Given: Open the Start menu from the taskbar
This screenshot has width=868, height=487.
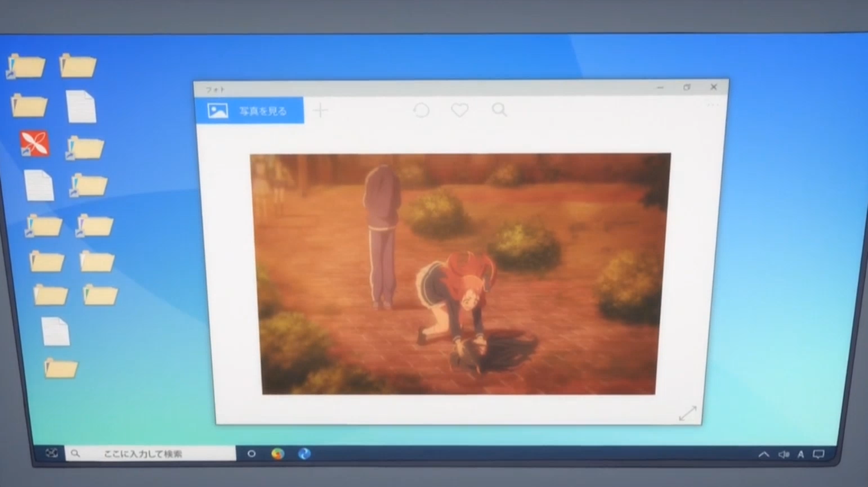Looking at the screenshot, I should (x=51, y=453).
